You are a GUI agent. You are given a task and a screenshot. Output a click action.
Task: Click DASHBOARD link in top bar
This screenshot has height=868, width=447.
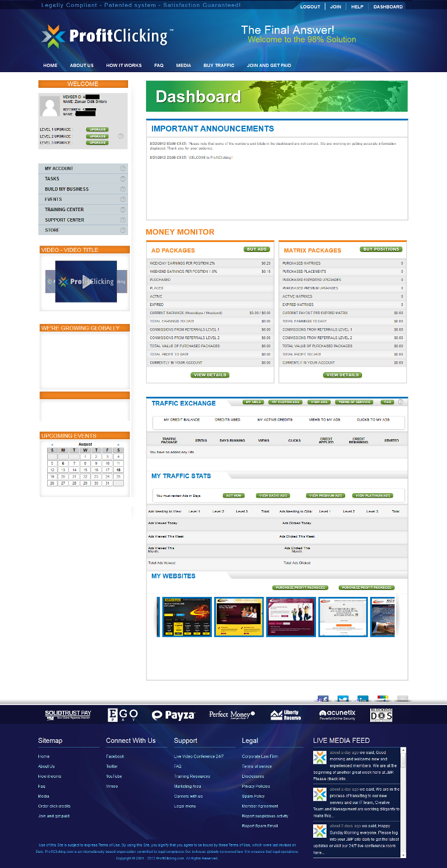[x=388, y=7]
